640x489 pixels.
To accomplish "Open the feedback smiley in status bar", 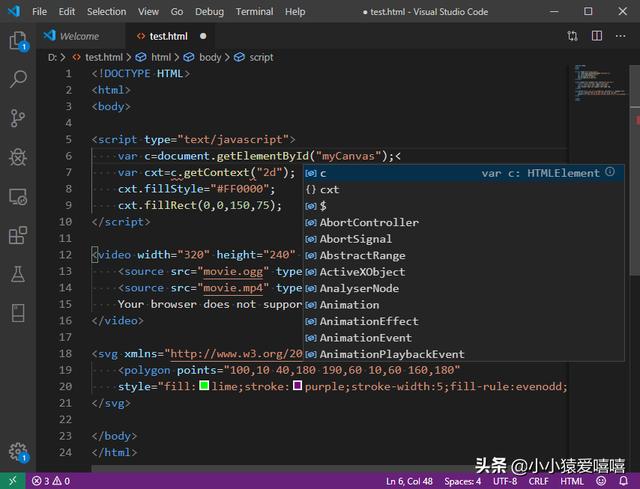I will point(601,481).
